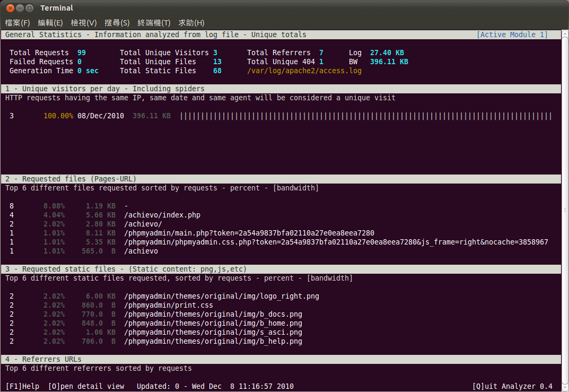569x392 pixels.
Task: Click the Log size 27.40 KB
Action: [387, 53]
